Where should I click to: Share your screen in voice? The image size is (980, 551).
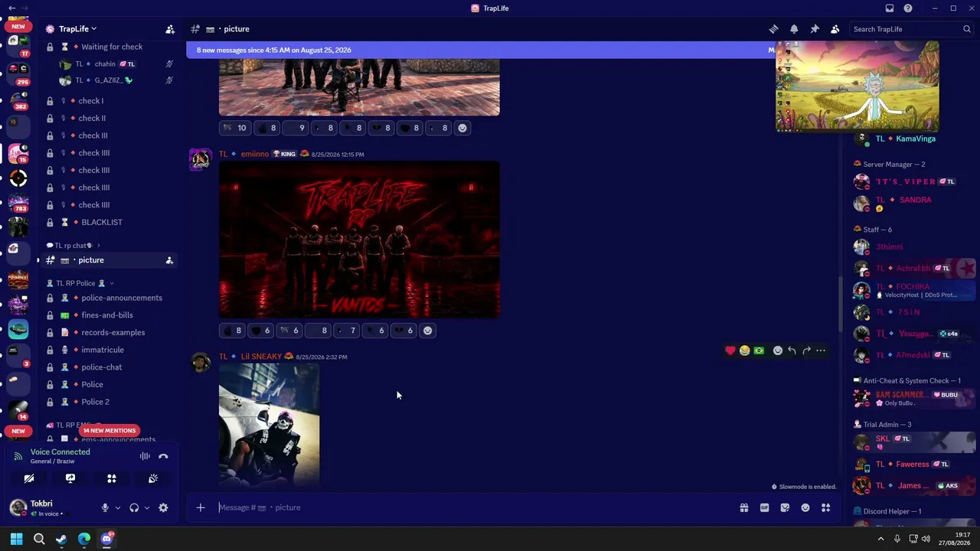70,478
